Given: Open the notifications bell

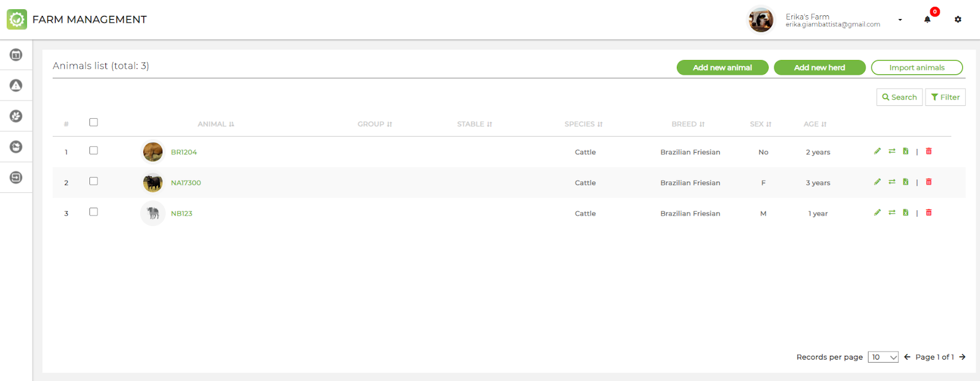Looking at the screenshot, I should click(x=927, y=20).
